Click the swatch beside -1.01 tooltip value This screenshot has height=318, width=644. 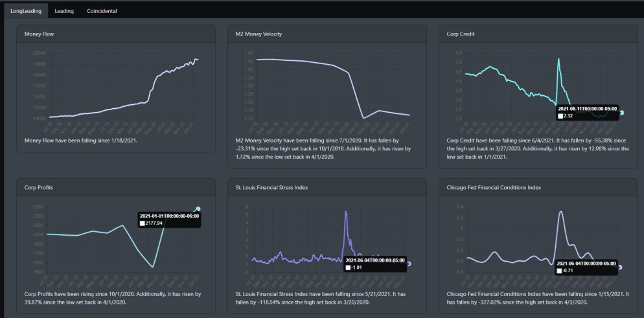(x=349, y=267)
